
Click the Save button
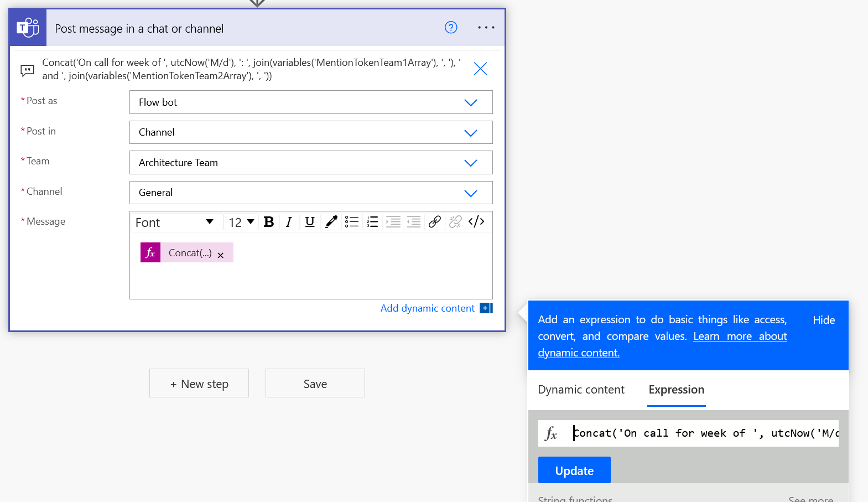coord(315,383)
